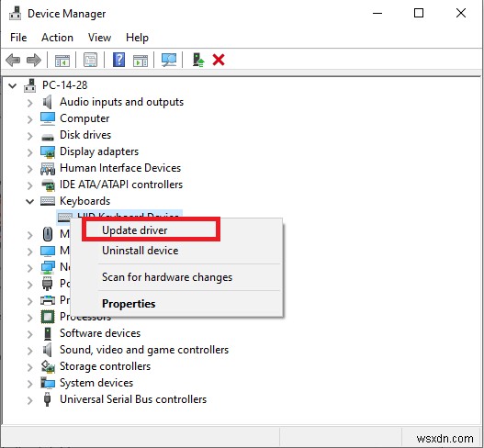The height and width of the screenshot is (448, 484).
Task: Click the Device Manager title bar icon
Action: [15, 14]
